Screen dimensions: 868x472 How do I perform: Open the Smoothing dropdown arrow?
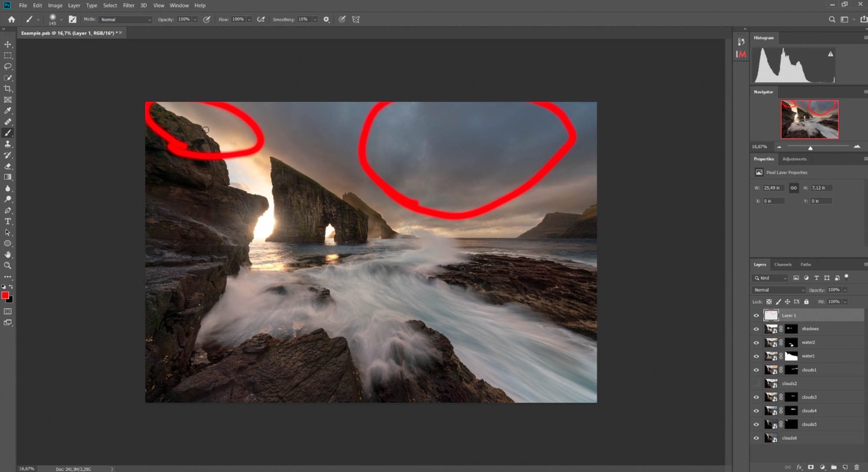[315, 20]
